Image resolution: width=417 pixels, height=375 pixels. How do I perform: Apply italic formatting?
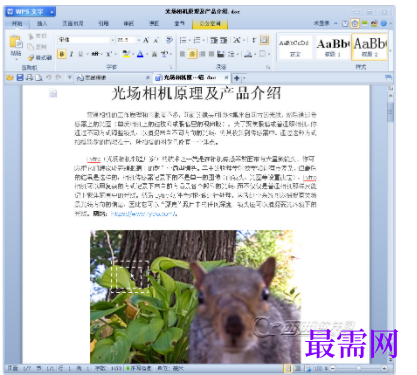(71, 54)
